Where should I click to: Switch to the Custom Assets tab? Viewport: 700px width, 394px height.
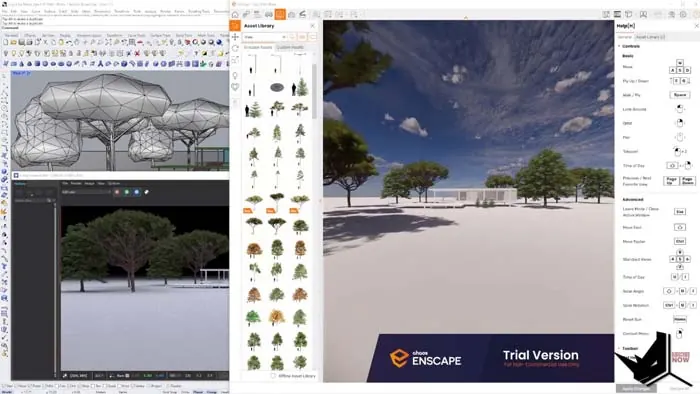[x=290, y=47]
